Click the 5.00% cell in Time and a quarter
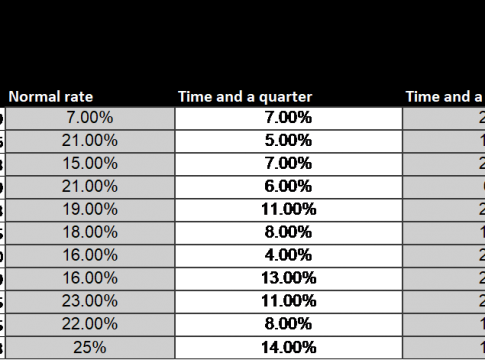The width and height of the screenshot is (485, 360). 289,141
